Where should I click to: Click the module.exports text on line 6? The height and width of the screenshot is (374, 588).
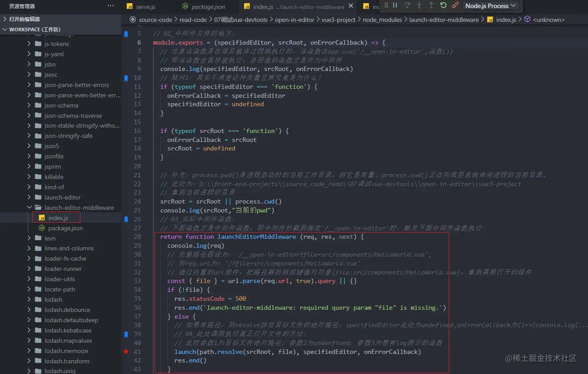pyautogui.click(x=178, y=42)
